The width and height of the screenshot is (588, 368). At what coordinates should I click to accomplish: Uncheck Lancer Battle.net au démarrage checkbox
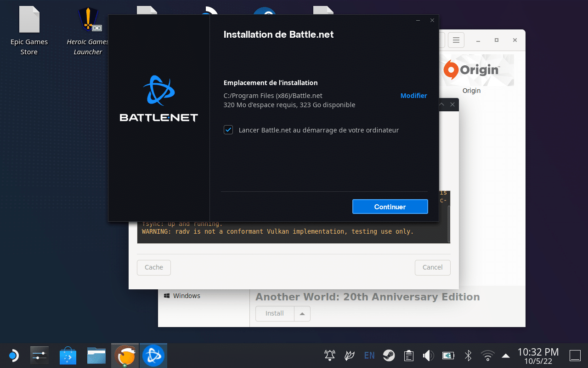click(228, 130)
